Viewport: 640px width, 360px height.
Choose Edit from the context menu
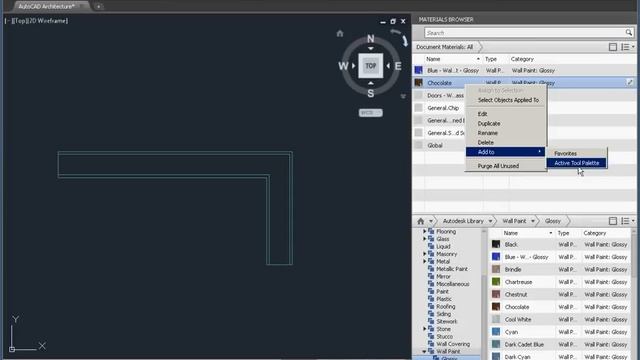tap(482, 114)
